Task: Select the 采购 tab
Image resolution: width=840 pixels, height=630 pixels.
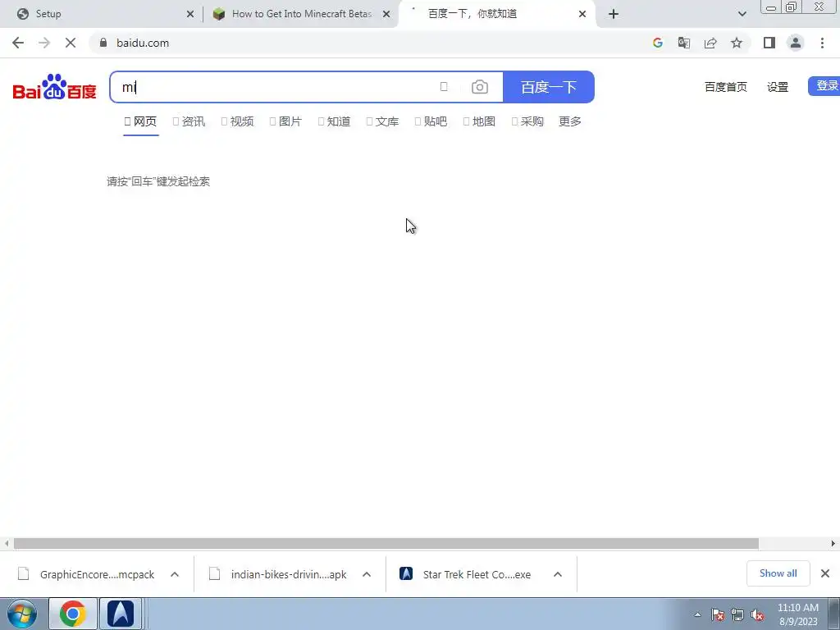Action: [x=527, y=121]
